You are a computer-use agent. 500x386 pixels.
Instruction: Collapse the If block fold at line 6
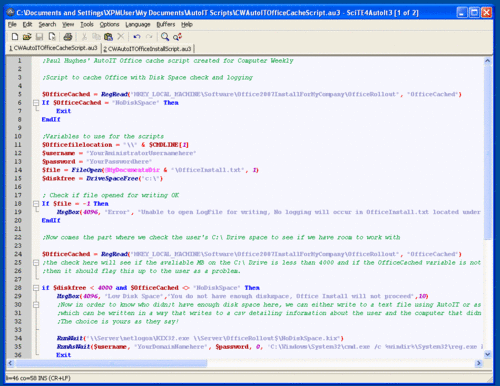tap(36, 103)
